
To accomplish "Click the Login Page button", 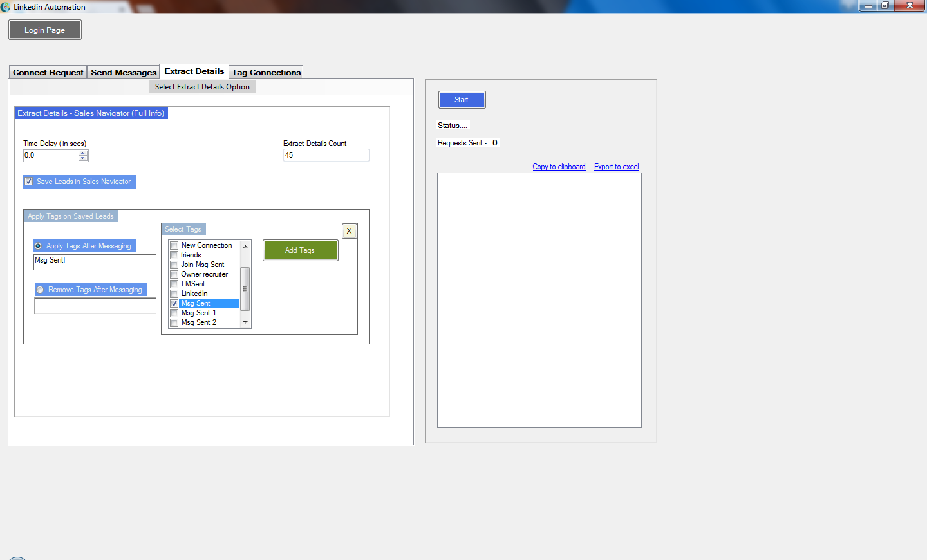I will point(45,30).
